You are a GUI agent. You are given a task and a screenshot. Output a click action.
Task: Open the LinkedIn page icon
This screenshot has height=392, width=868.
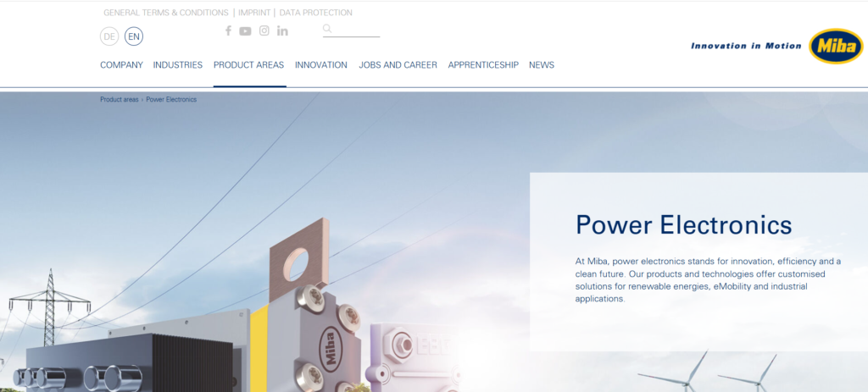point(282,31)
